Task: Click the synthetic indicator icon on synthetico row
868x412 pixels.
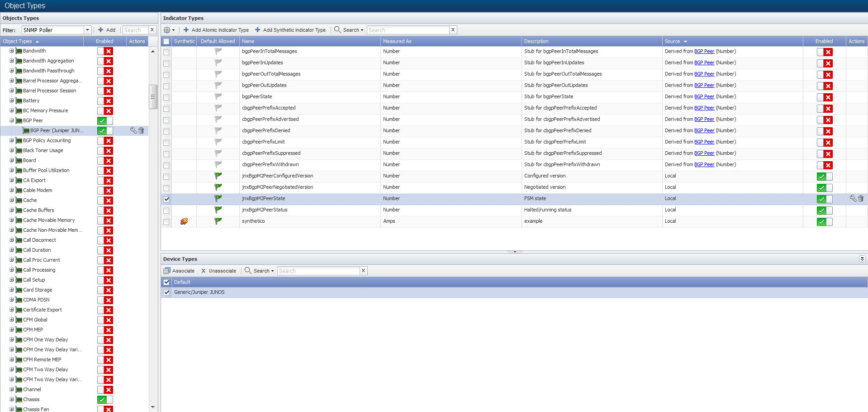Action: [184, 221]
